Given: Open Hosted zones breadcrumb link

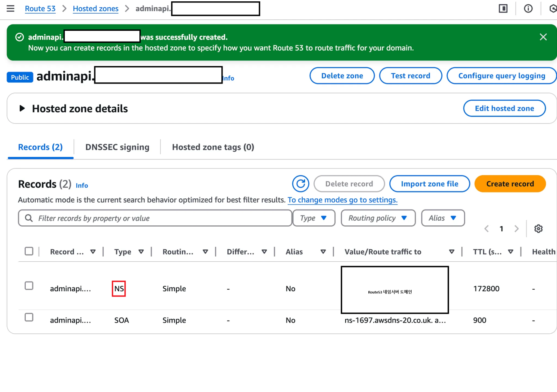Looking at the screenshot, I should tap(96, 9).
